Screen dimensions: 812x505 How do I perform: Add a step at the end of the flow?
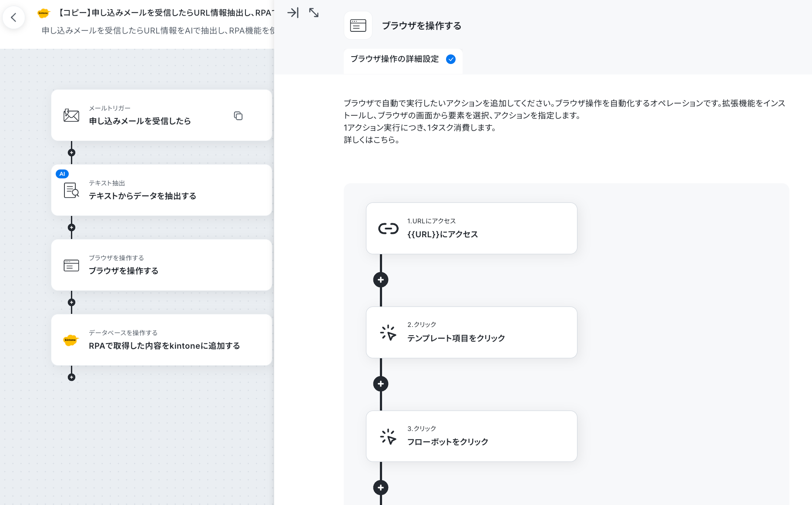[72, 377]
